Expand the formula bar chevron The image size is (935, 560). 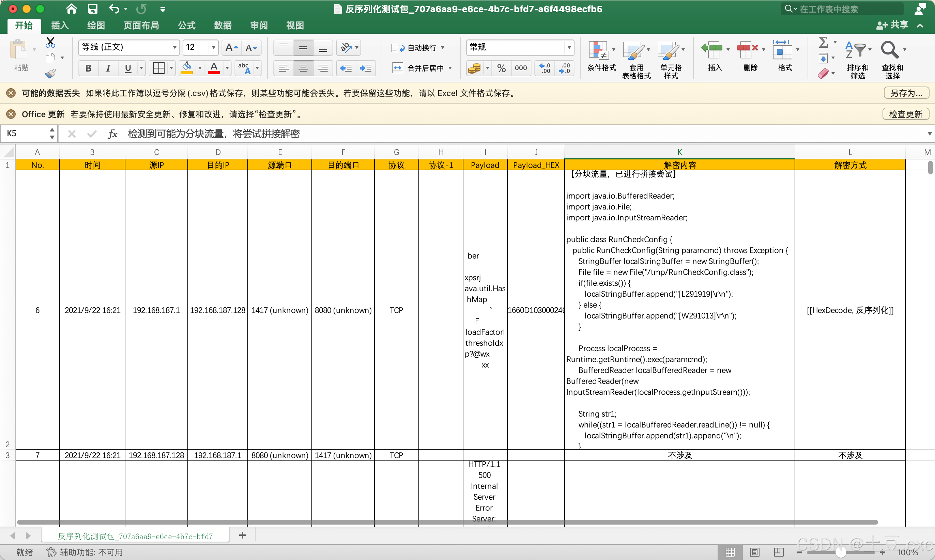[929, 134]
